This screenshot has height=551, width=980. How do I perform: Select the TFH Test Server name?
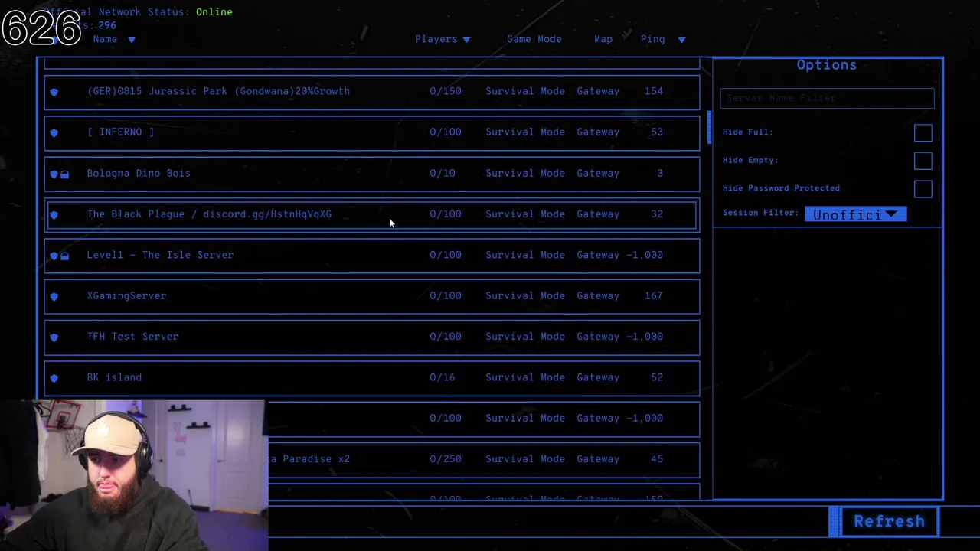click(132, 336)
